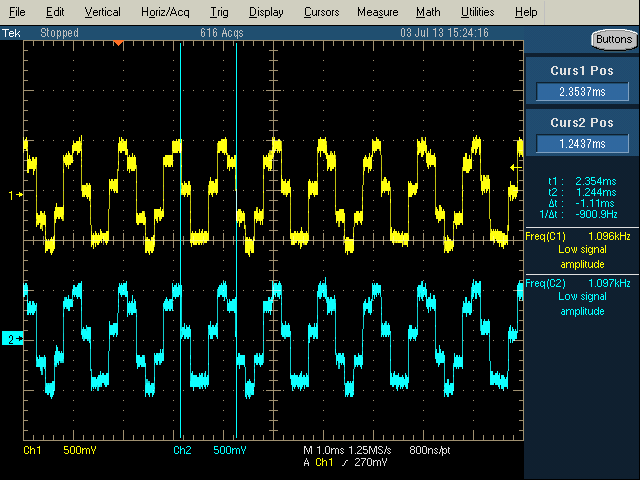Image resolution: width=640 pixels, height=480 pixels.
Task: Click the Ch2 500mV scale readout
Action: coord(210,450)
